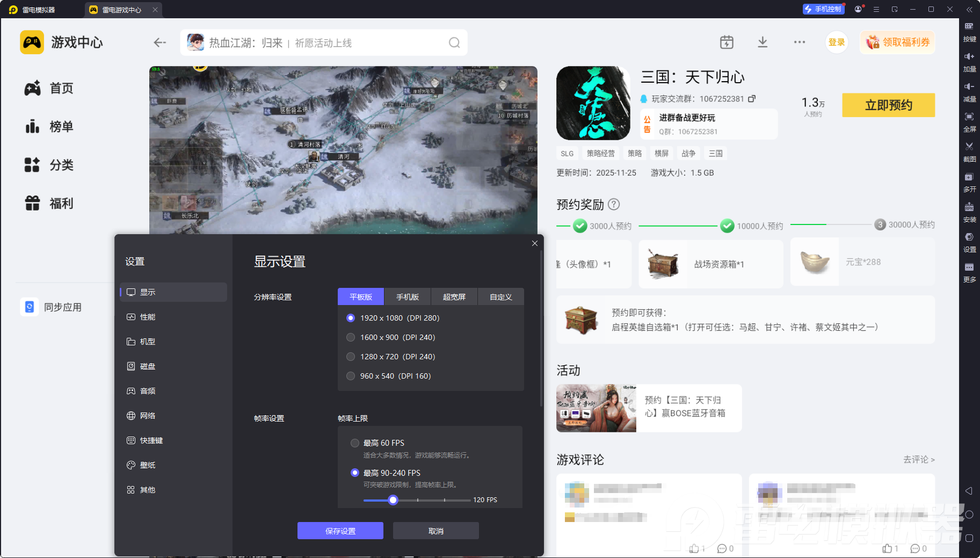Click the 安装 APK install icon
980x558 pixels.
pyautogui.click(x=969, y=212)
